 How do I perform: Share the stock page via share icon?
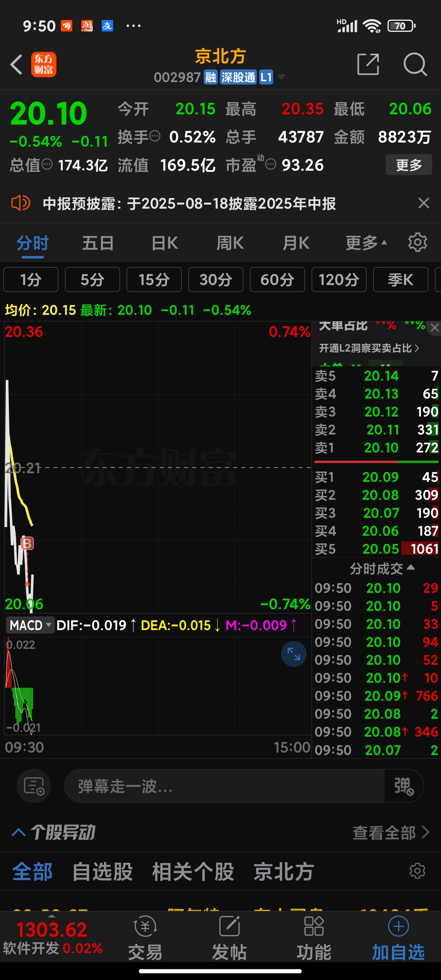pyautogui.click(x=368, y=64)
